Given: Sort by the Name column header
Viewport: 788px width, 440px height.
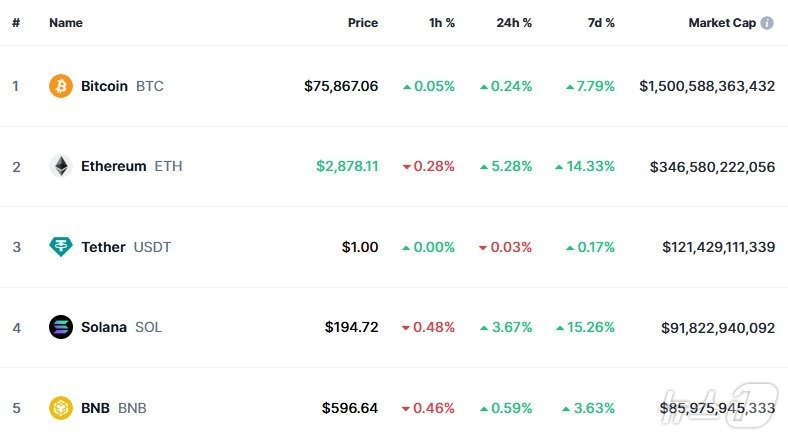Looking at the screenshot, I should point(66,22).
